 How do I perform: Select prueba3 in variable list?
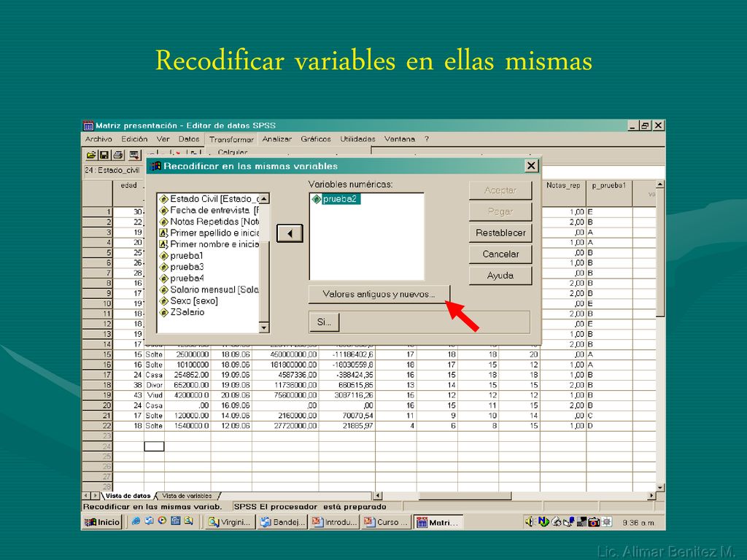[x=182, y=267]
